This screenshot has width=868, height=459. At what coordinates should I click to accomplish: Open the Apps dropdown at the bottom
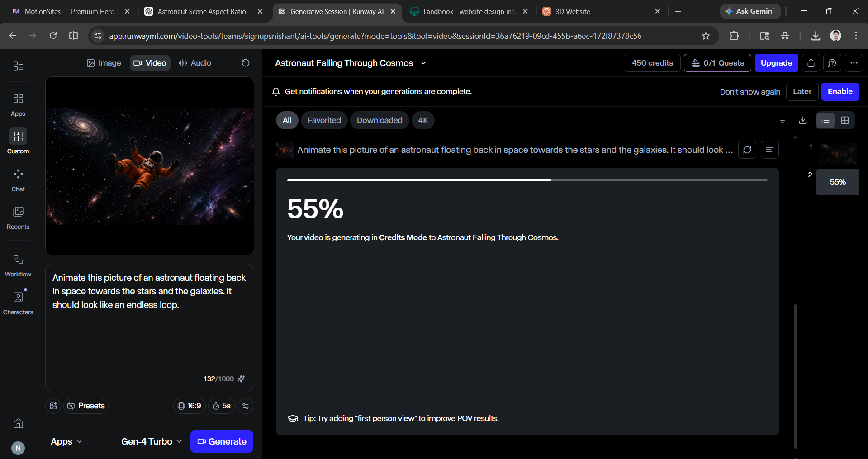pos(66,441)
